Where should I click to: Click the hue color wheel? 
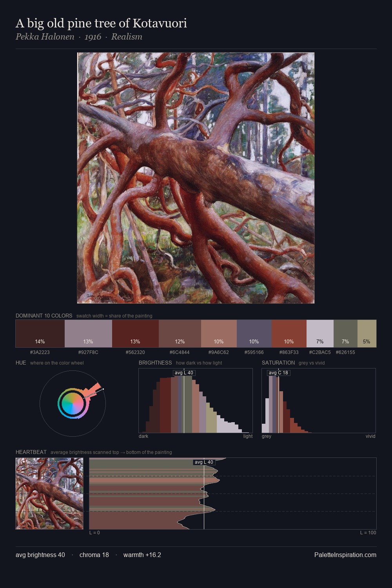[73, 403]
